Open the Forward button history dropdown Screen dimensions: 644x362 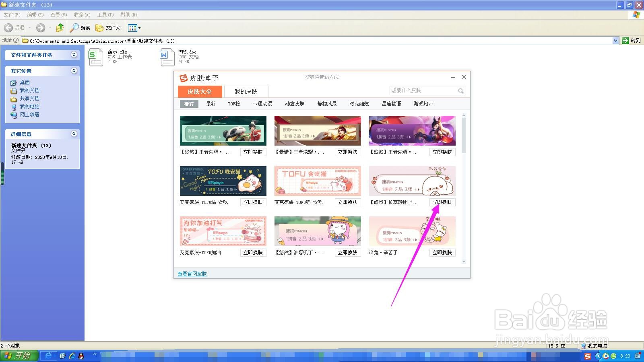(50, 28)
